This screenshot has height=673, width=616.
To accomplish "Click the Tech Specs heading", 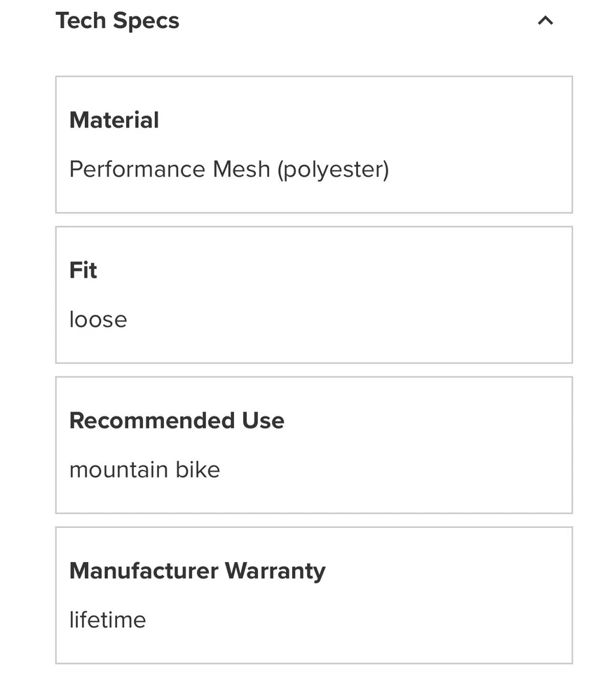I will tap(118, 21).
